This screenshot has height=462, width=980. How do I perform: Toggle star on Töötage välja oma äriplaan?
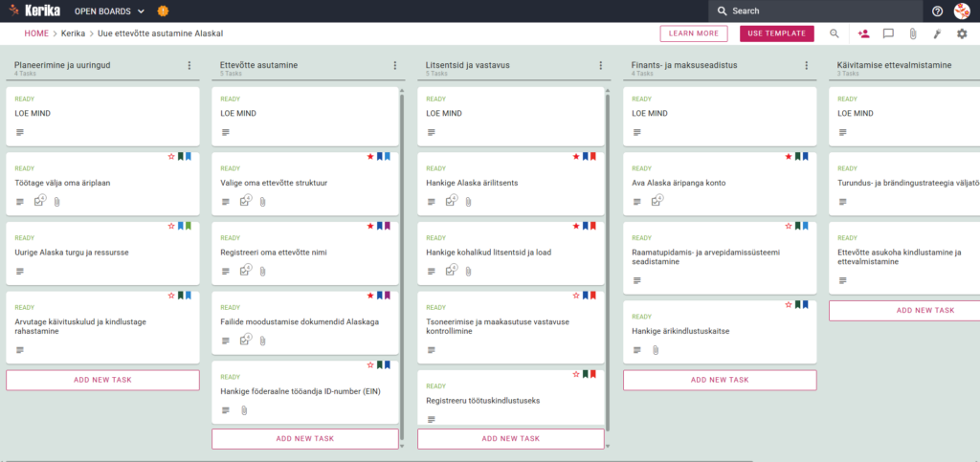pos(171,157)
